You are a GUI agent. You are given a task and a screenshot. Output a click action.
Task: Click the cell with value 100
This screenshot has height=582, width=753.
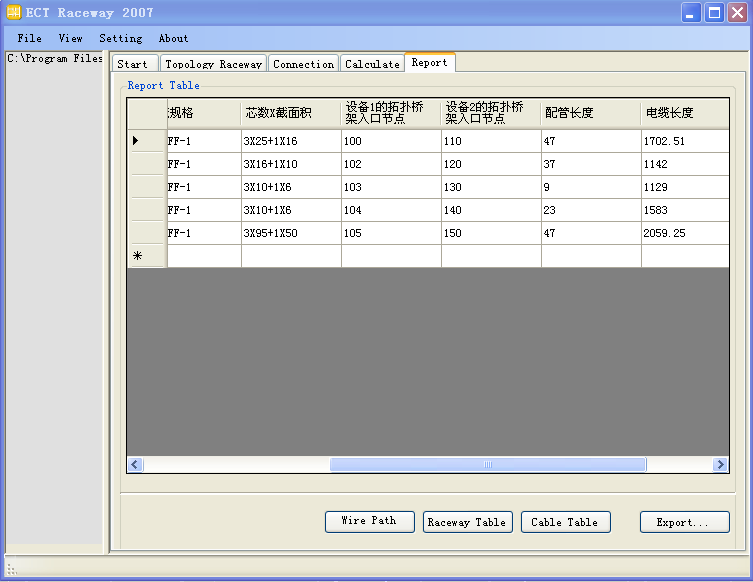391,141
